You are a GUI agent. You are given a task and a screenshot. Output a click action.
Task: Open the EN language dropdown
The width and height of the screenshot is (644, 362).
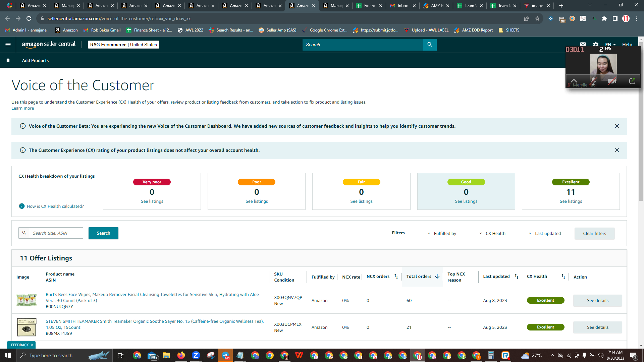pyautogui.click(x=610, y=45)
